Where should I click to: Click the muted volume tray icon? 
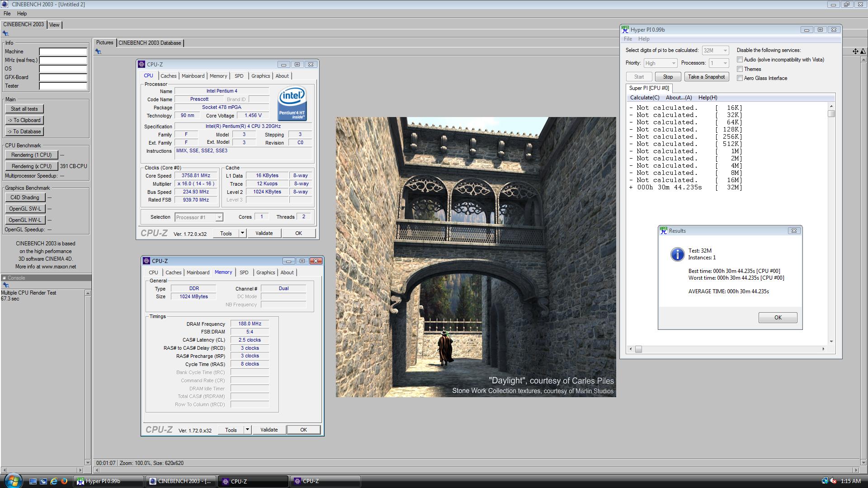pyautogui.click(x=833, y=481)
